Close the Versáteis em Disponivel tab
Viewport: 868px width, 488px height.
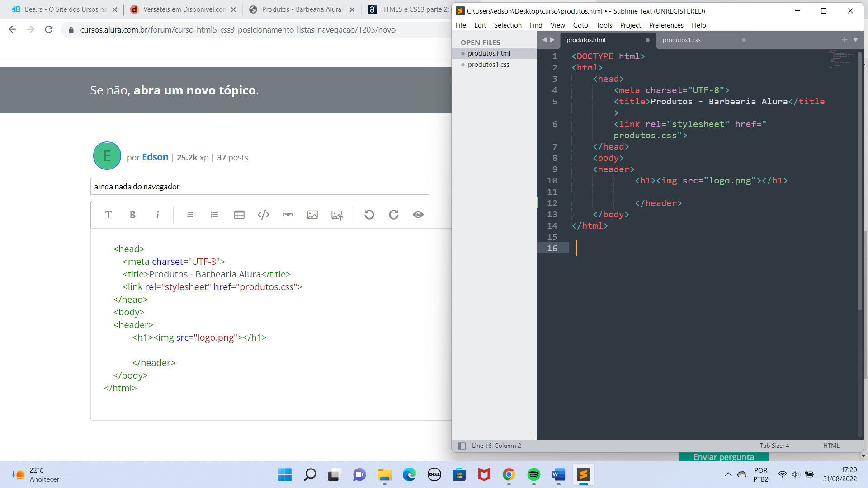[x=233, y=9]
